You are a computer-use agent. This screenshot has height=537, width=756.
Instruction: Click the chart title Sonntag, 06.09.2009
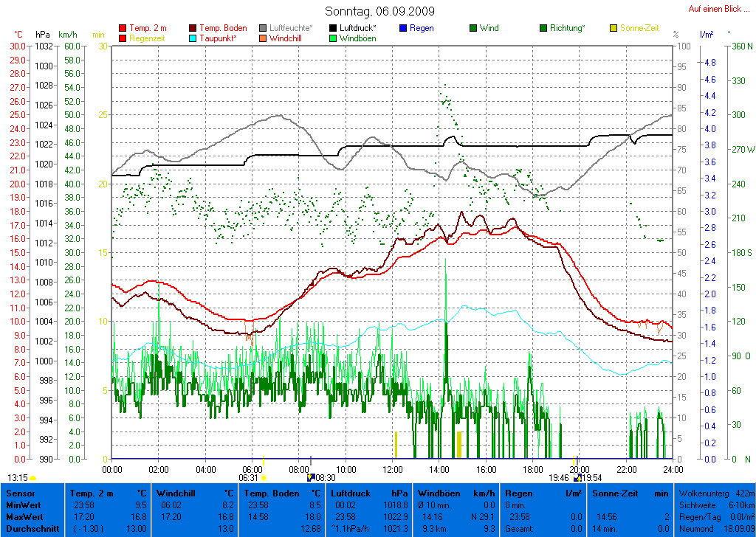point(379,11)
